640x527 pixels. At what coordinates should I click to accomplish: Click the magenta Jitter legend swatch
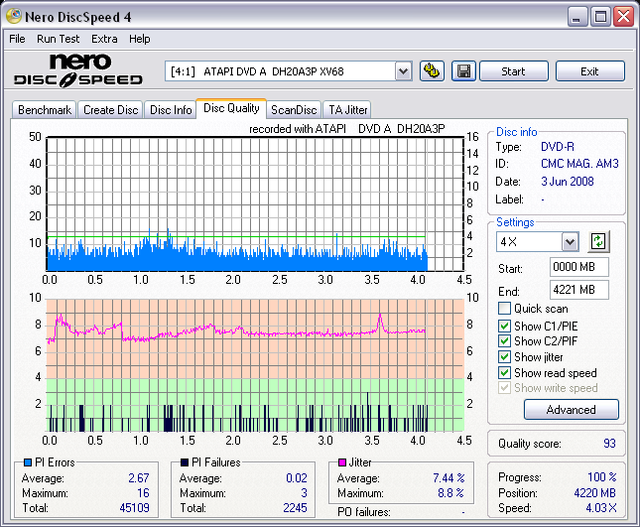pos(342,463)
